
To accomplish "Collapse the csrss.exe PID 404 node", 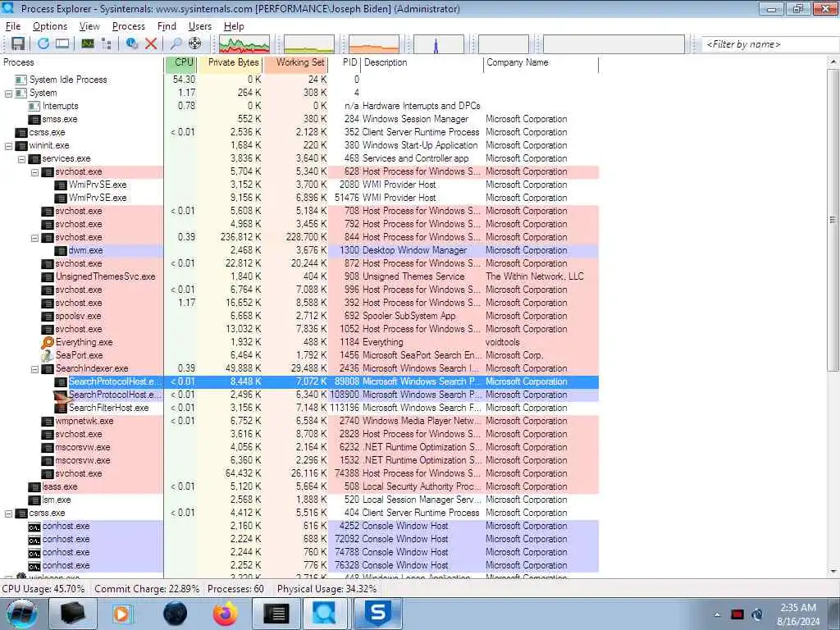I will [8, 514].
